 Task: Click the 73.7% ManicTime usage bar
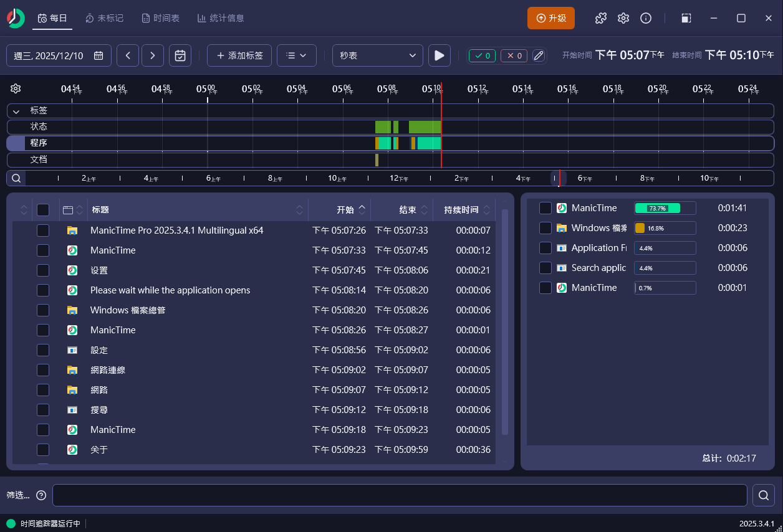pos(665,208)
